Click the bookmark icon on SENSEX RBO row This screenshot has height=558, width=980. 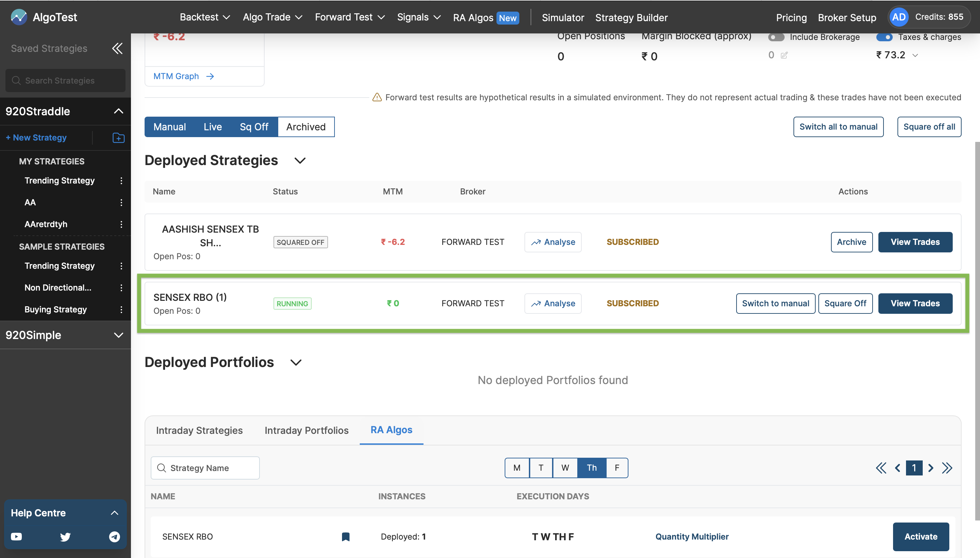click(345, 537)
